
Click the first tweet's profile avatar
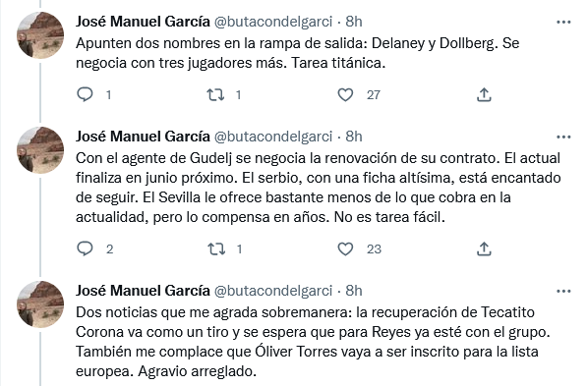tap(40, 35)
